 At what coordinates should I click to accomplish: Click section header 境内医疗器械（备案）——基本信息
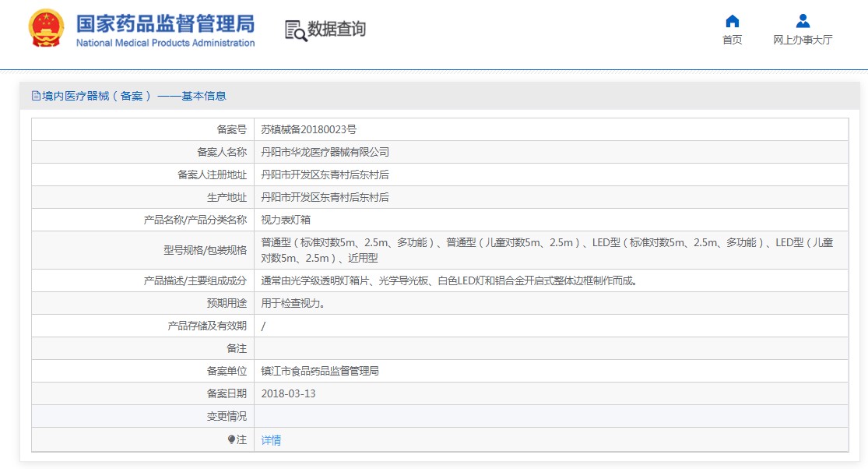(x=134, y=96)
